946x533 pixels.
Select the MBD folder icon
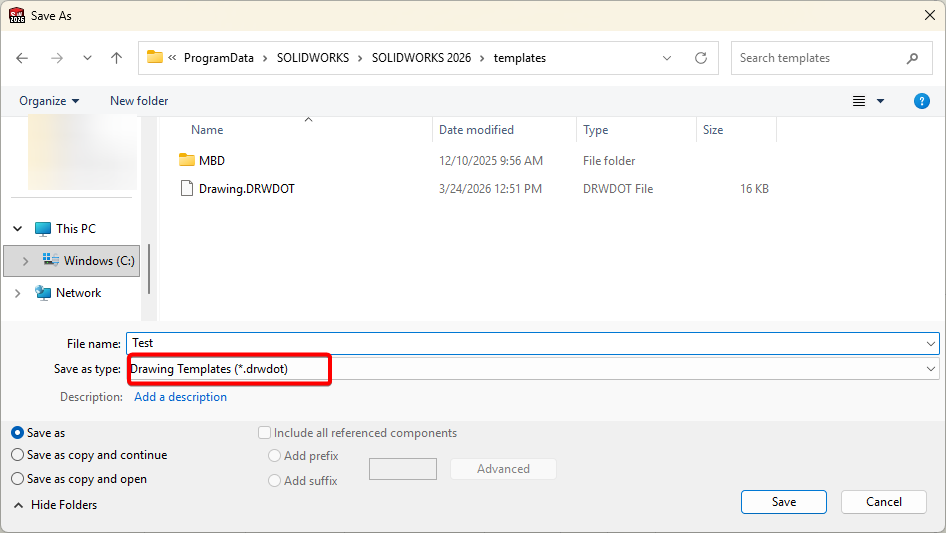[187, 160]
